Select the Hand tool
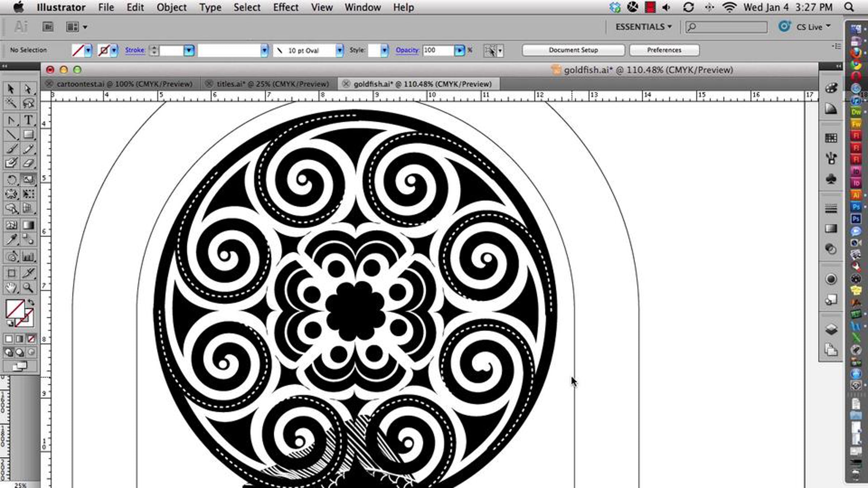868x488 pixels. [11, 288]
